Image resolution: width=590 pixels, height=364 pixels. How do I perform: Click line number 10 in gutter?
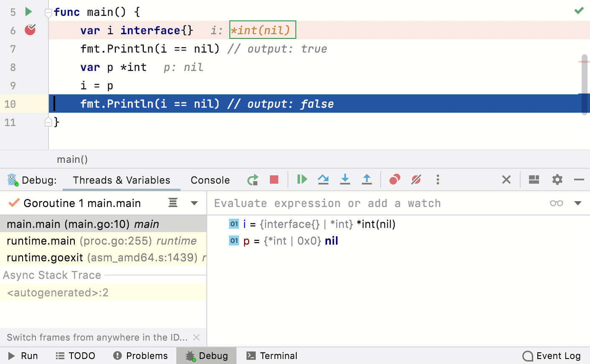pos(10,104)
